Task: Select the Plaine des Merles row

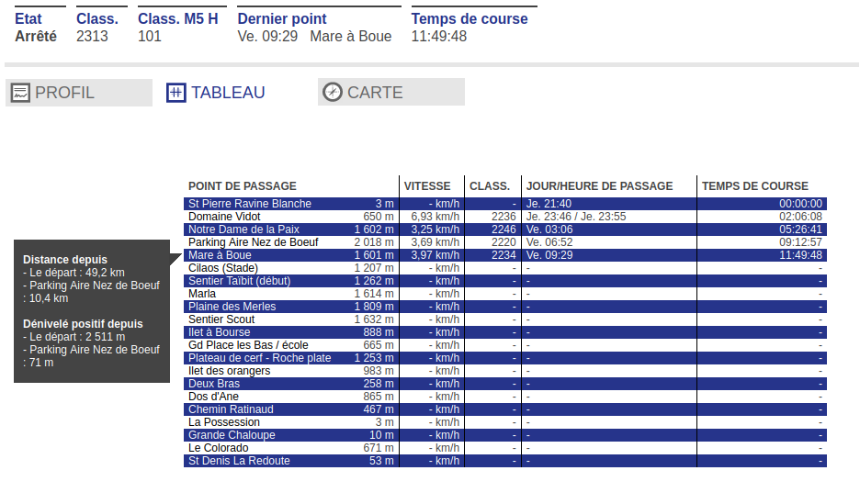Action: point(505,307)
